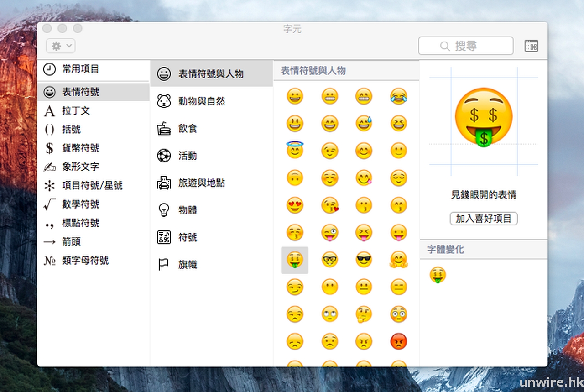
Task: Click the 加入喜好項目 button
Action: pyautogui.click(x=484, y=219)
